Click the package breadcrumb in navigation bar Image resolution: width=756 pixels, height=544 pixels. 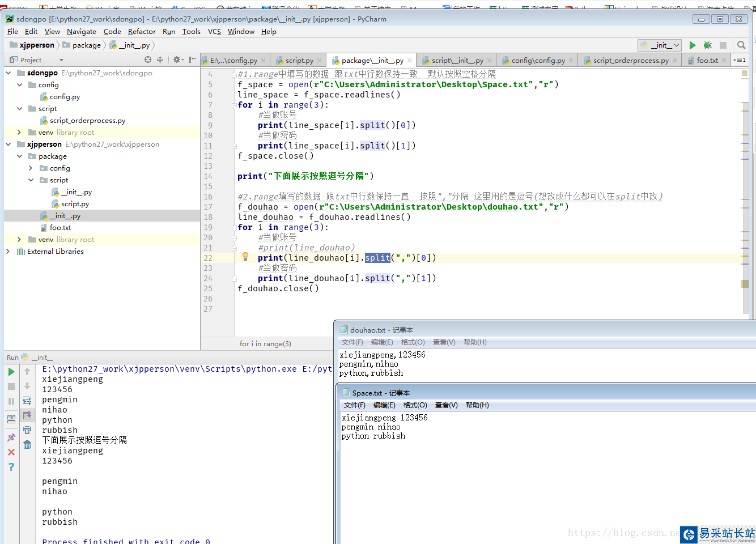pos(86,45)
